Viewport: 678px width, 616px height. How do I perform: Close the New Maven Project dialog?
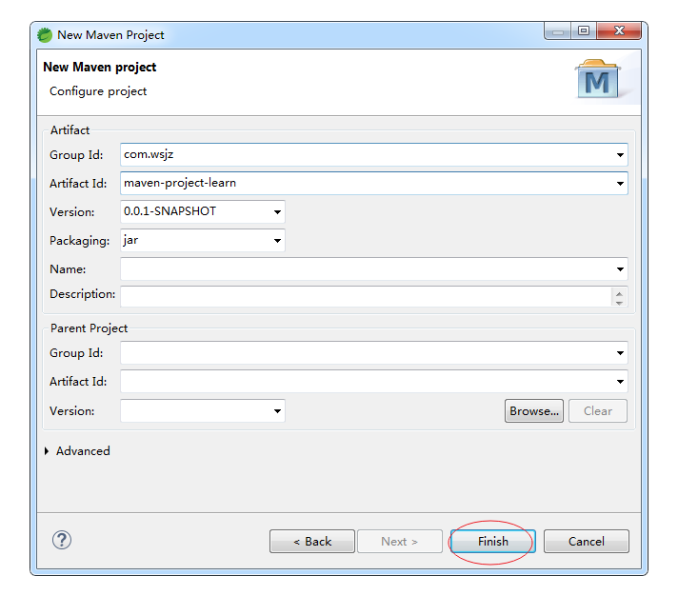pyautogui.click(x=619, y=30)
